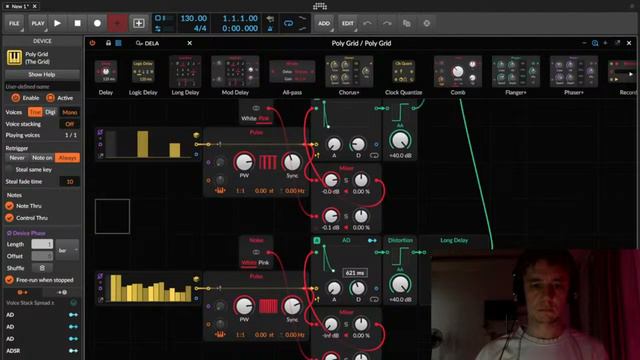Choose the Clock Quantize module thumbnail

tap(403, 72)
